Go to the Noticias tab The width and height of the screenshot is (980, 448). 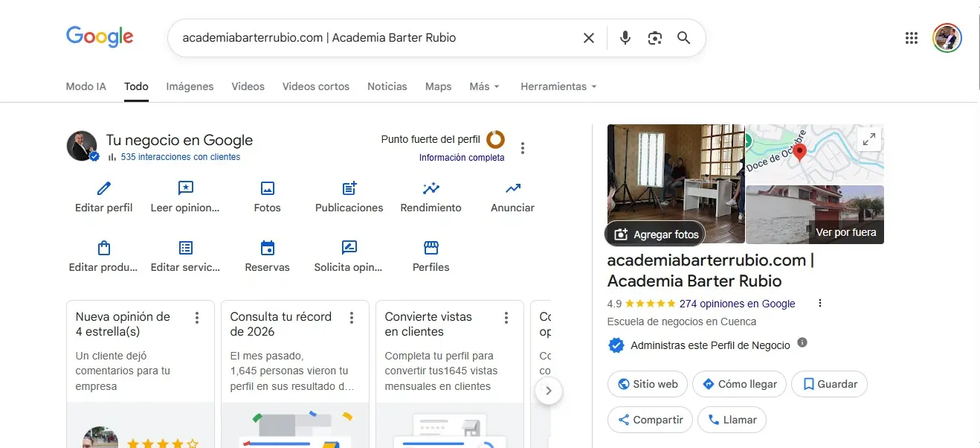pyautogui.click(x=387, y=86)
